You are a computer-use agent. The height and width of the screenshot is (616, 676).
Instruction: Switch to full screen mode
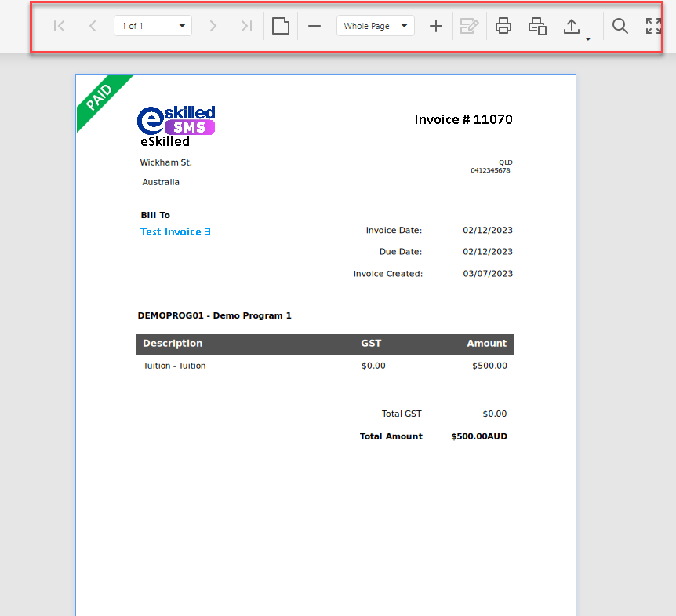(653, 26)
